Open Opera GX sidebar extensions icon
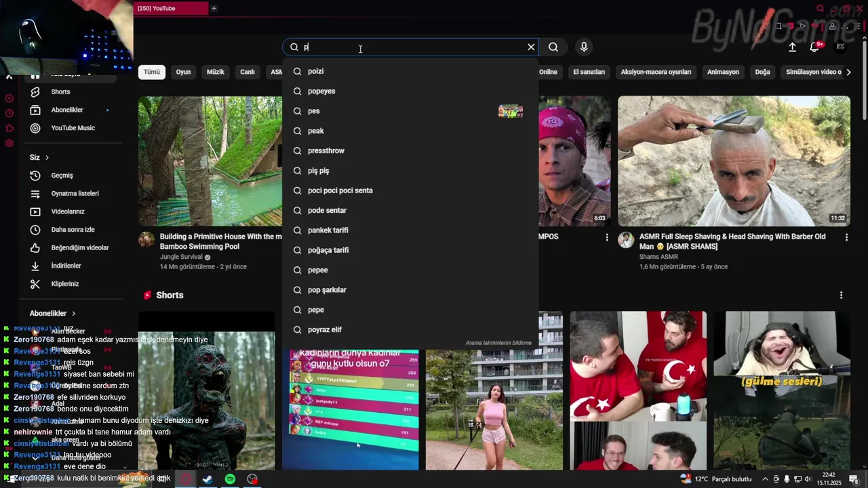 coord(9,128)
